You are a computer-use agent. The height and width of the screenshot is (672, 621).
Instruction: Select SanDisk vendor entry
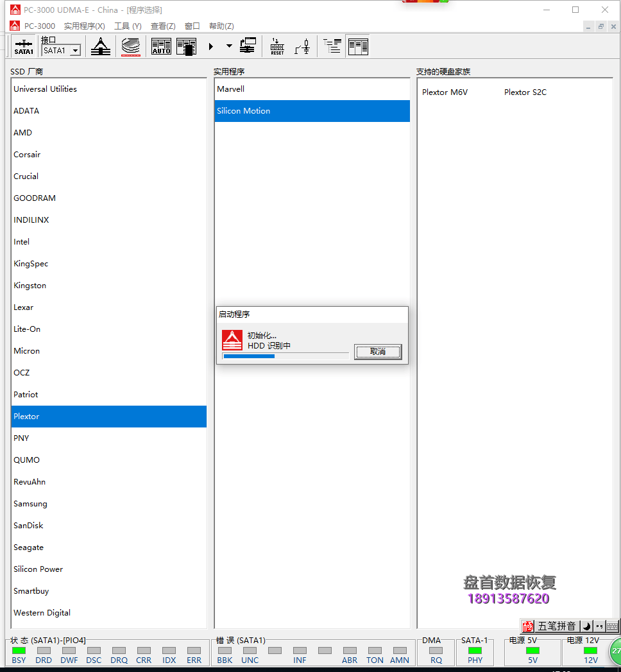coord(109,526)
